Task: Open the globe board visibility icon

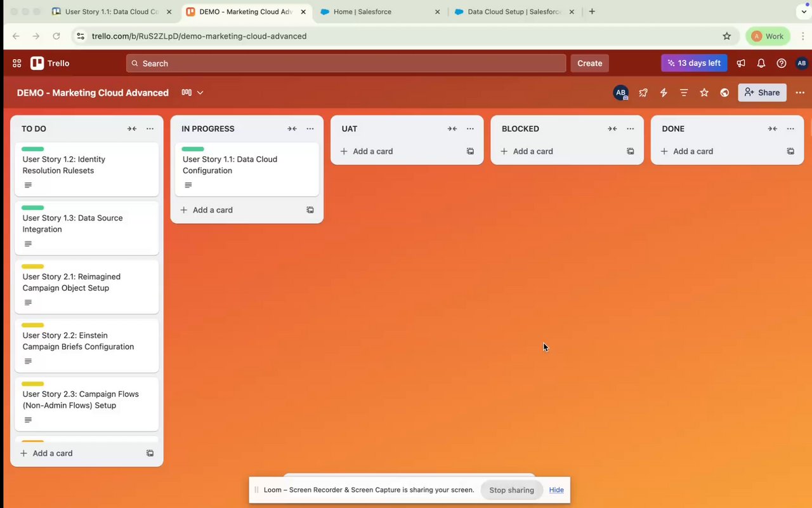Action: [x=724, y=93]
